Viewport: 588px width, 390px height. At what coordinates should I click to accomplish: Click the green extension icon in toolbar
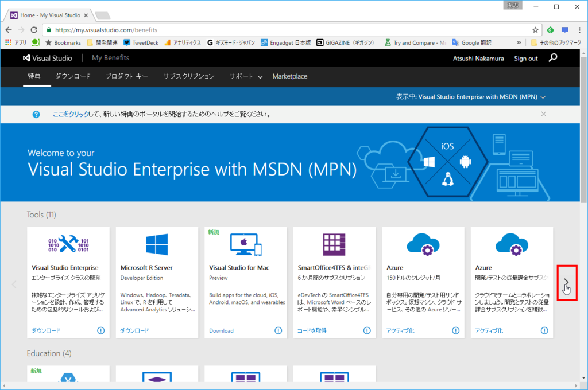pyautogui.click(x=550, y=30)
